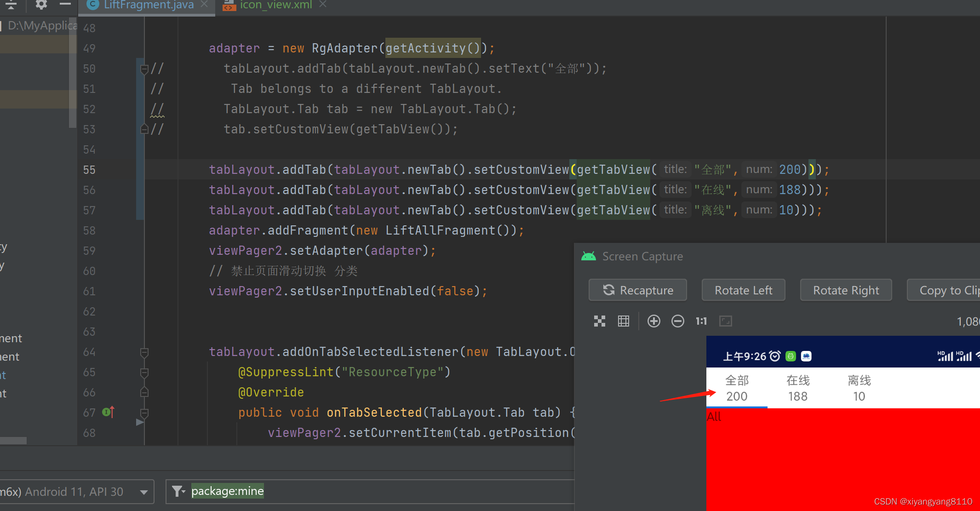Click the Recapture button
This screenshot has width=980, height=511.
coord(637,290)
